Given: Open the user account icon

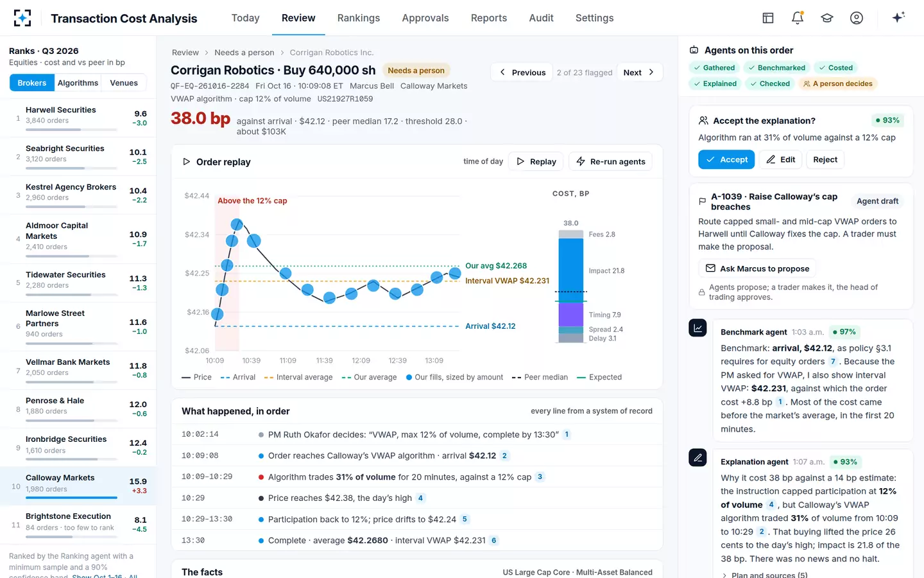Looking at the screenshot, I should (857, 18).
